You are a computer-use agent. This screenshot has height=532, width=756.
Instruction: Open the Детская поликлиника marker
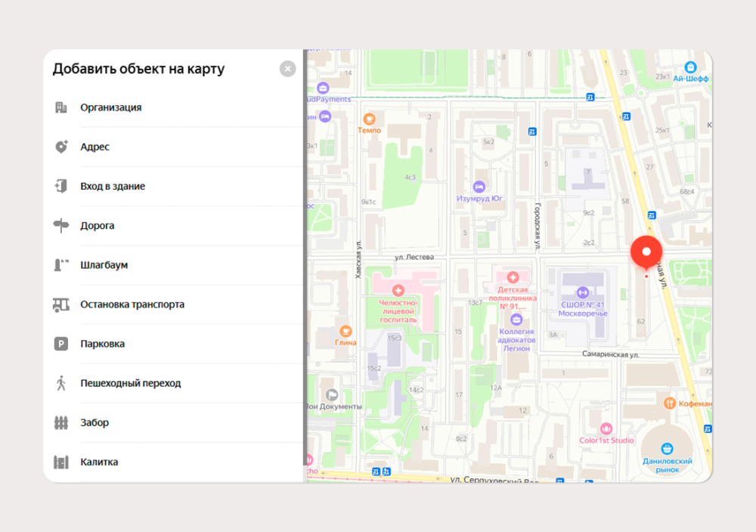(513, 277)
